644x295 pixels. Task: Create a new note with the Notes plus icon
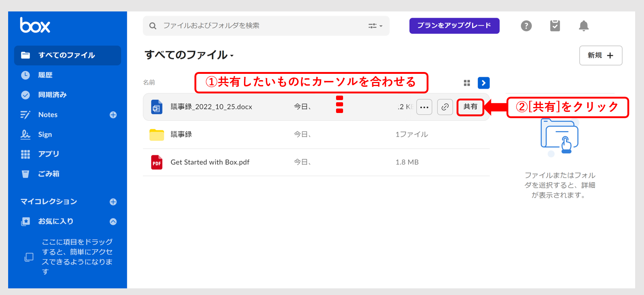[x=113, y=115]
